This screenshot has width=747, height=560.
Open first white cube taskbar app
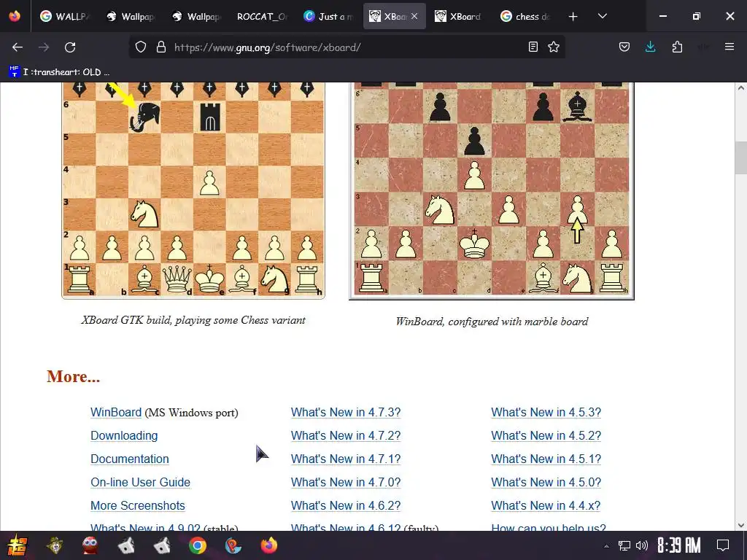coord(126,545)
